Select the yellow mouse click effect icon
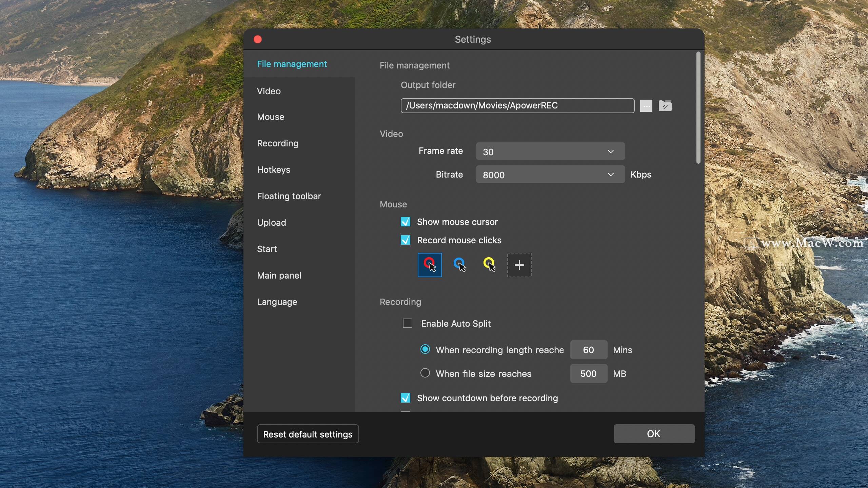 489,264
